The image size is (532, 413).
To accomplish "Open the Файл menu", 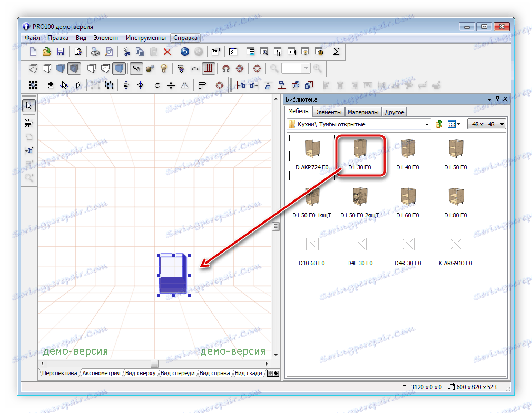I will [x=32, y=38].
